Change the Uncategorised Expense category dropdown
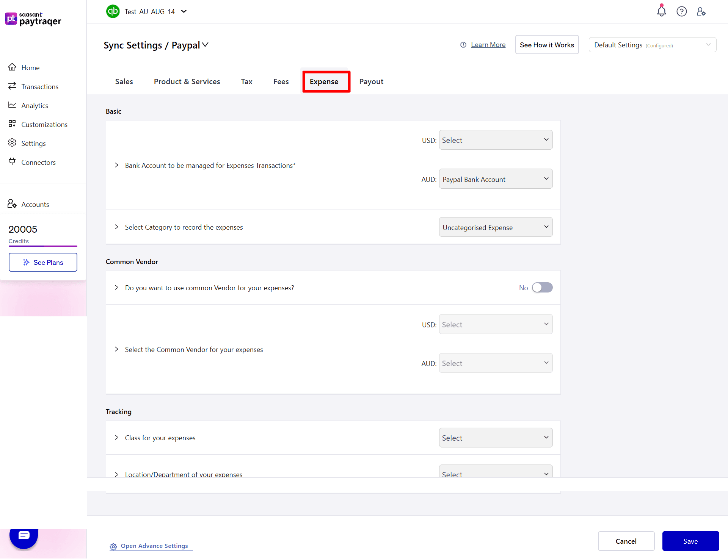Viewport: 728px width, 560px height. pyautogui.click(x=496, y=227)
